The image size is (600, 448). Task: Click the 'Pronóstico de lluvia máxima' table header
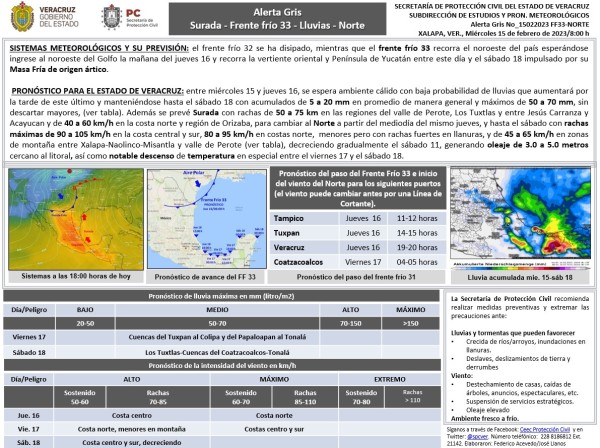coord(220,297)
